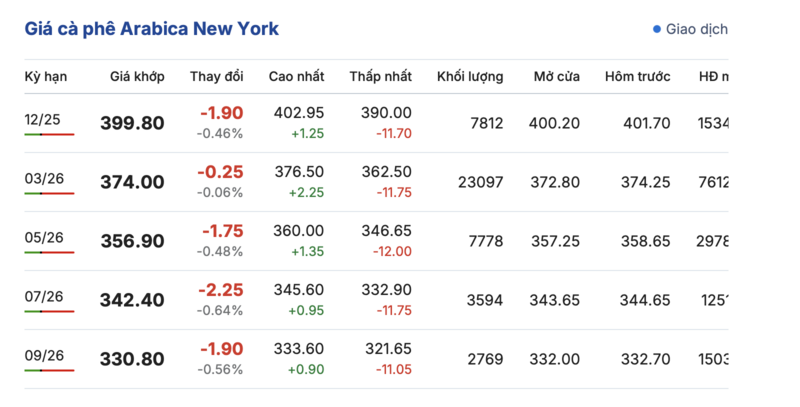Click the 399.80 matched price
The height and width of the screenshot is (407, 800).
click(x=132, y=123)
